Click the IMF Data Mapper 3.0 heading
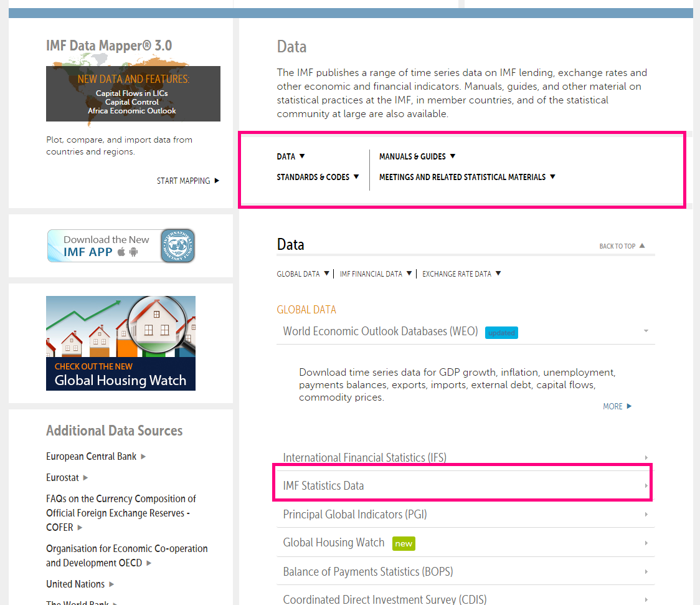The height and width of the screenshot is (605, 700). (x=109, y=45)
